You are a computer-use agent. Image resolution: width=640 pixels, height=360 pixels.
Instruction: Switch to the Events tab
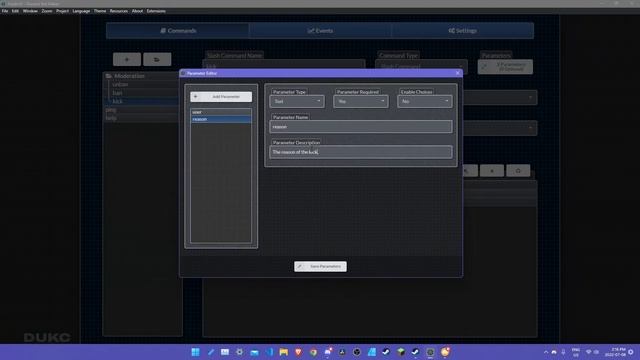pyautogui.click(x=320, y=31)
